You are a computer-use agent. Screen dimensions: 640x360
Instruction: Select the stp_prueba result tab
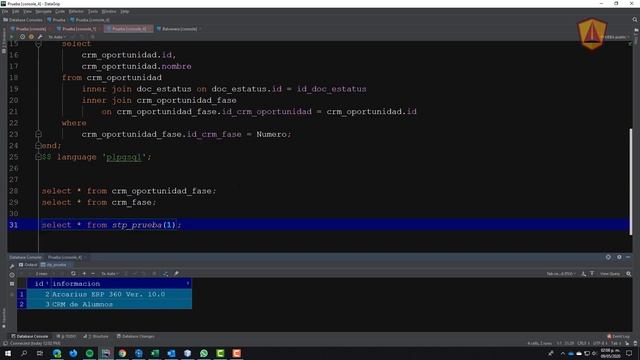point(56,265)
